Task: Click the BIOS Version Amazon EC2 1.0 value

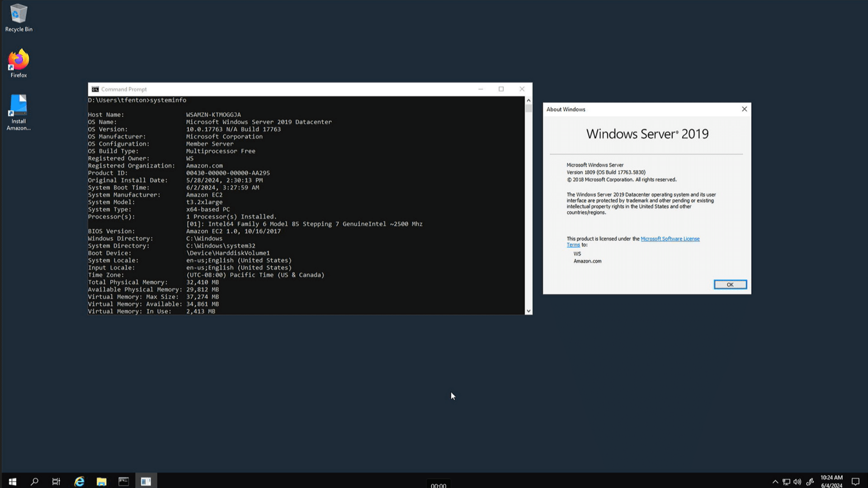Action: coord(233,232)
